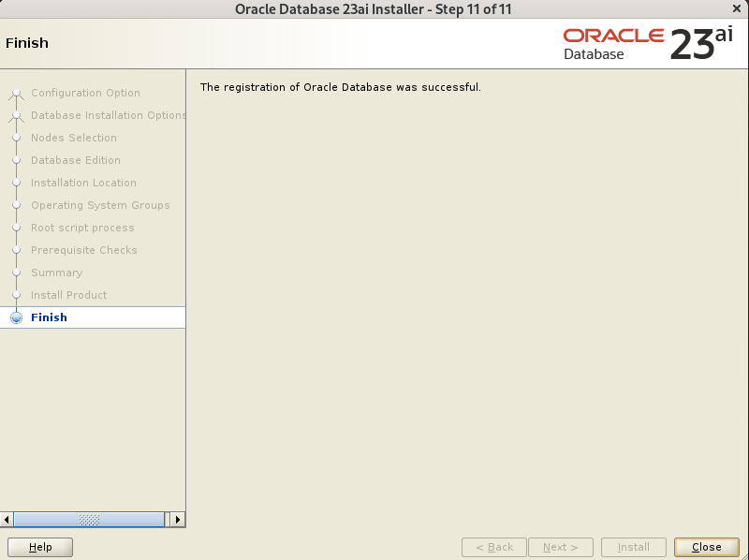Viewport: 749px width, 560px height.
Task: Select the Finish step in sidebar
Action: 93,317
